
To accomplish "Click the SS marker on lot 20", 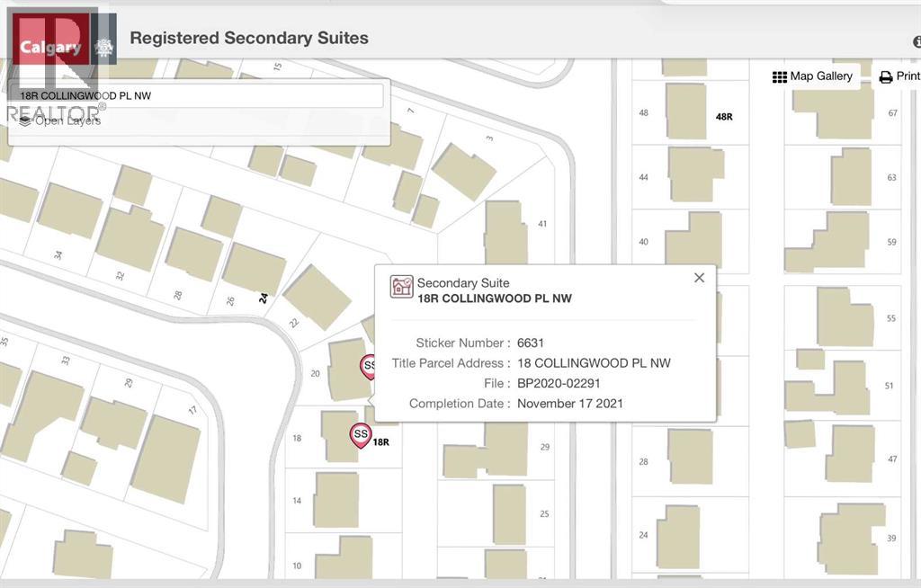I will (x=367, y=367).
